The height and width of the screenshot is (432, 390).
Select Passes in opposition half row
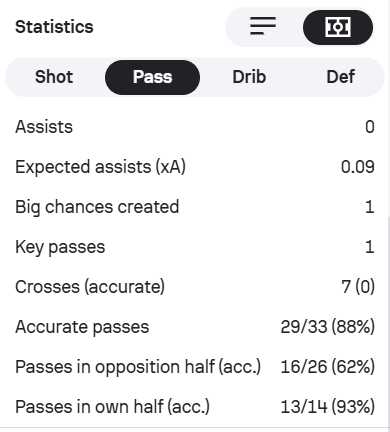195,367
